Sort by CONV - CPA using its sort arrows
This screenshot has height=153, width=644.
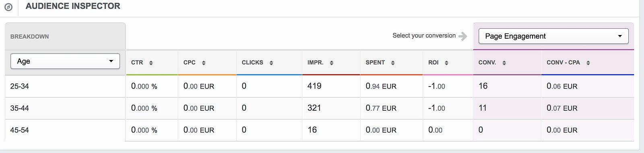click(588, 63)
